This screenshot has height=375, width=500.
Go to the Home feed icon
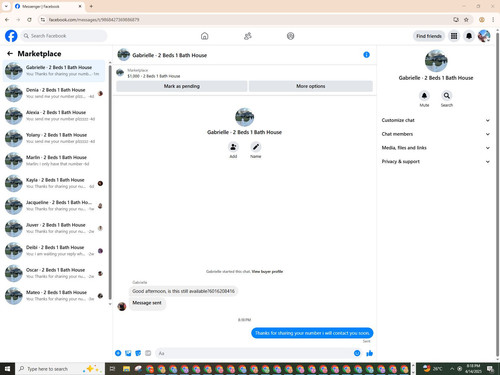(205, 36)
